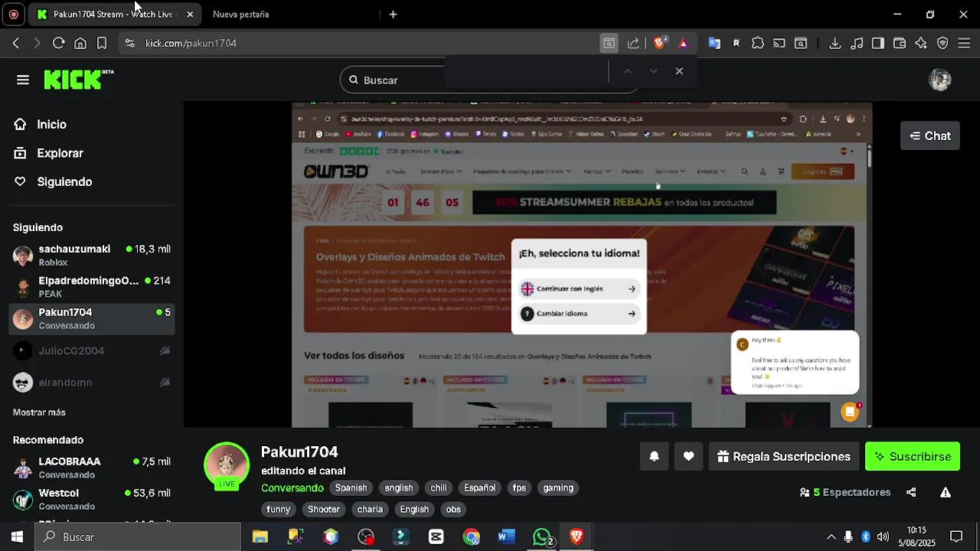Open the Conversando category link
Image resolution: width=980 pixels, height=551 pixels.
292,487
